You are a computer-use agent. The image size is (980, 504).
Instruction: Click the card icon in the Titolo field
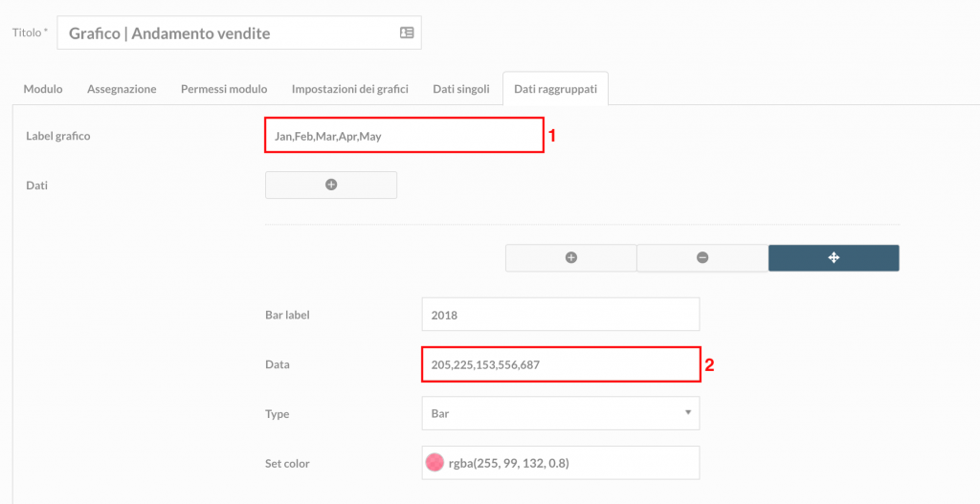(x=407, y=33)
